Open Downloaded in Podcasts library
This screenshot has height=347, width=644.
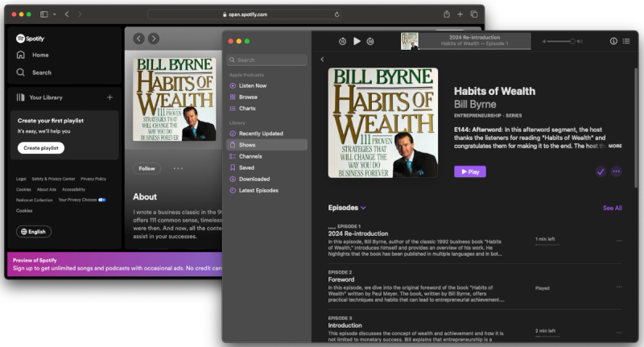[x=266, y=179]
